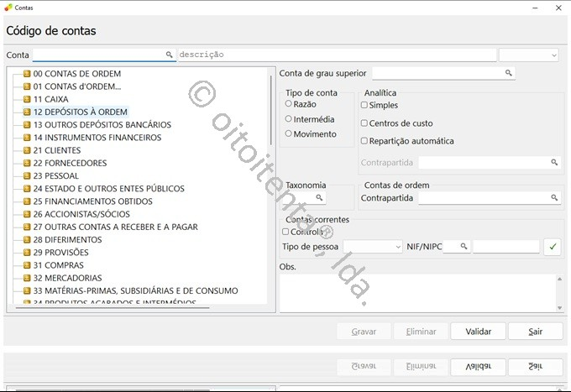Click the Contas app icon in title bar
Viewport: 571px width, 392px height.
(x=8, y=8)
